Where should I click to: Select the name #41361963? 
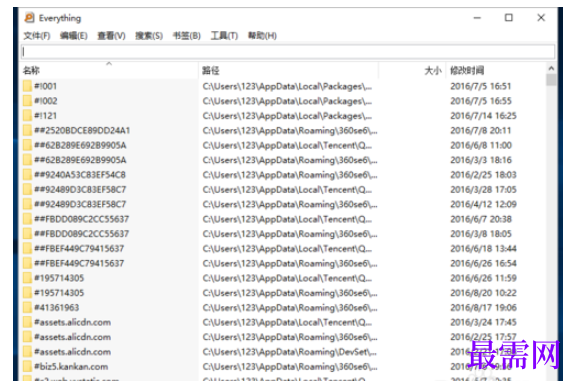(56, 308)
